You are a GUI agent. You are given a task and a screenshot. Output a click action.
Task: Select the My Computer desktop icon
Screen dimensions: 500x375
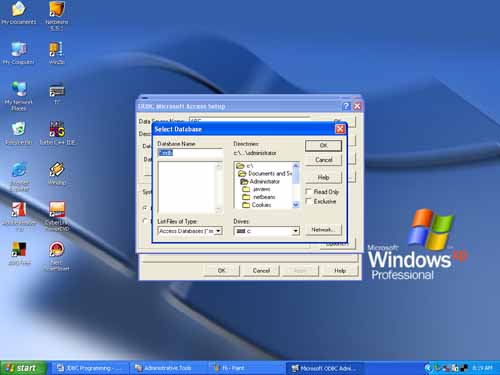click(19, 53)
